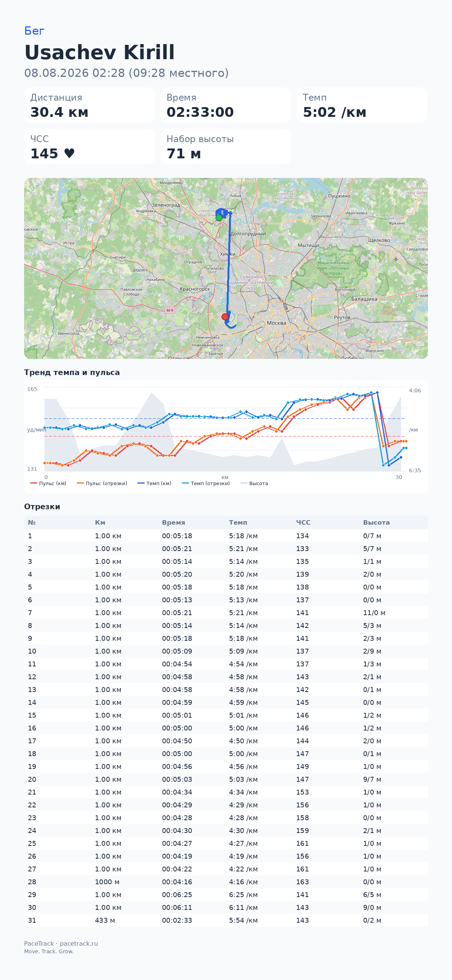Click the M-9 highway badge on map
The image size is (452, 980).
coord(169,310)
